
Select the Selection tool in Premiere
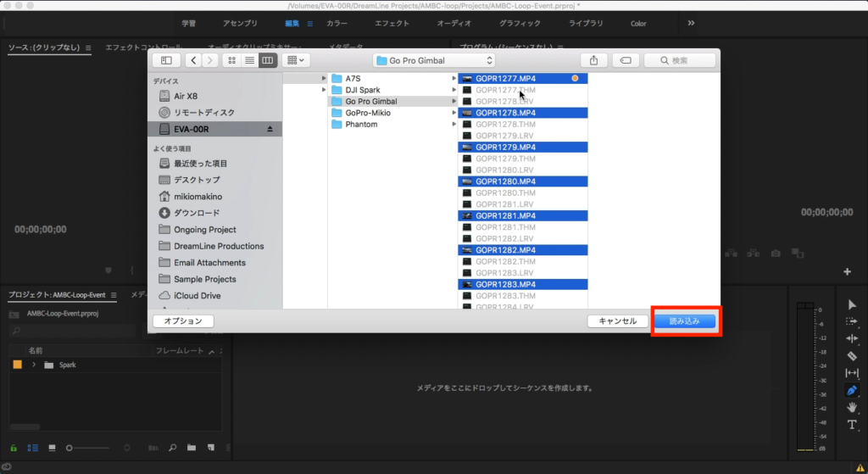852,304
